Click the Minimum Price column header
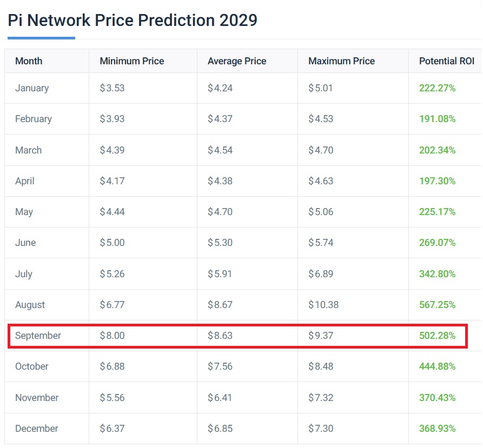The width and height of the screenshot is (483, 448). click(131, 61)
